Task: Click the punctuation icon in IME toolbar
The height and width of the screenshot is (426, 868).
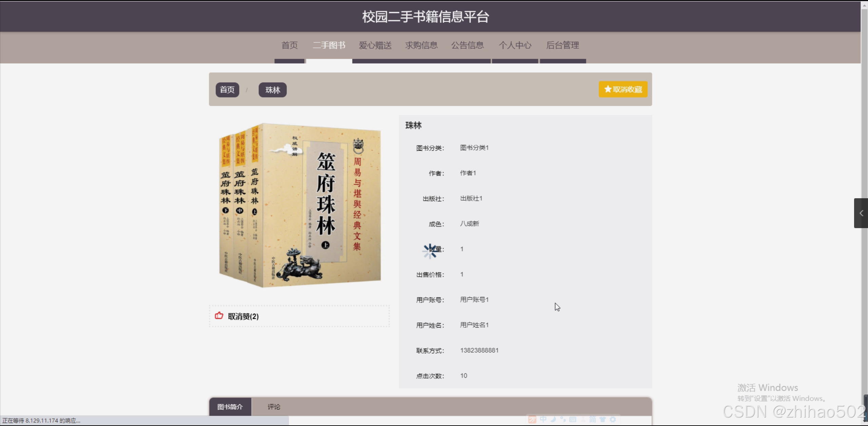Action: pos(563,420)
